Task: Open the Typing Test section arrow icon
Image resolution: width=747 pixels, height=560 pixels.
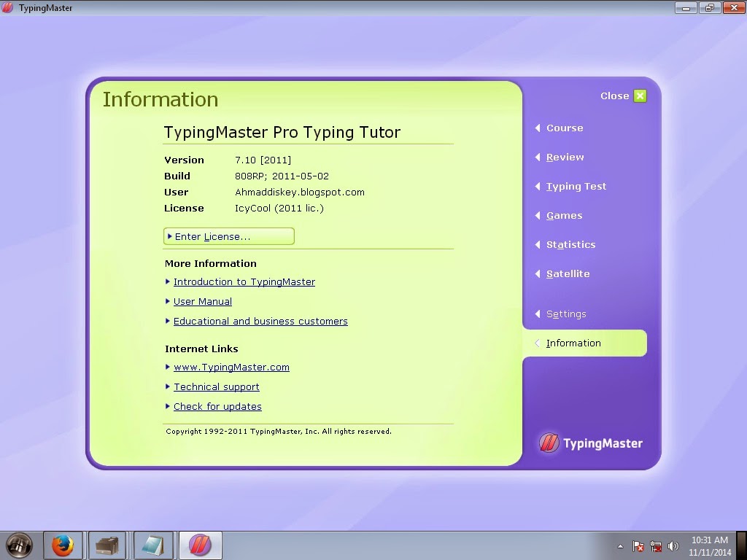Action: point(536,186)
